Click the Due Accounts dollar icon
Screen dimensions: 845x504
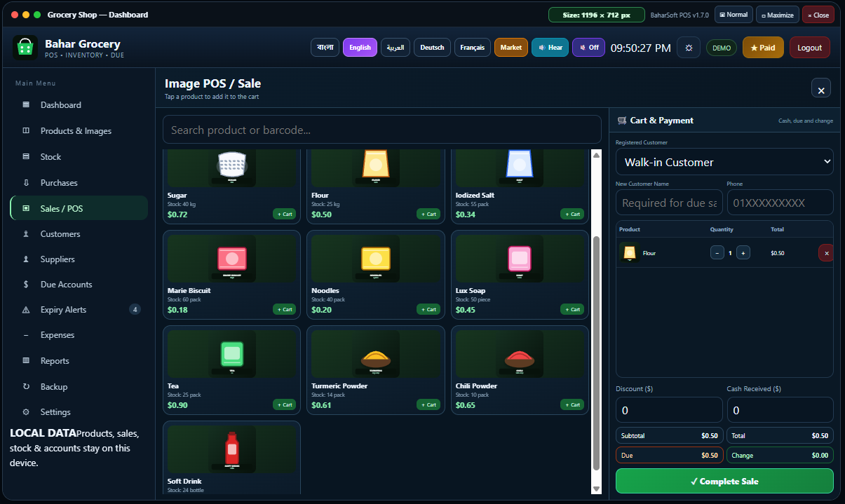coord(26,285)
